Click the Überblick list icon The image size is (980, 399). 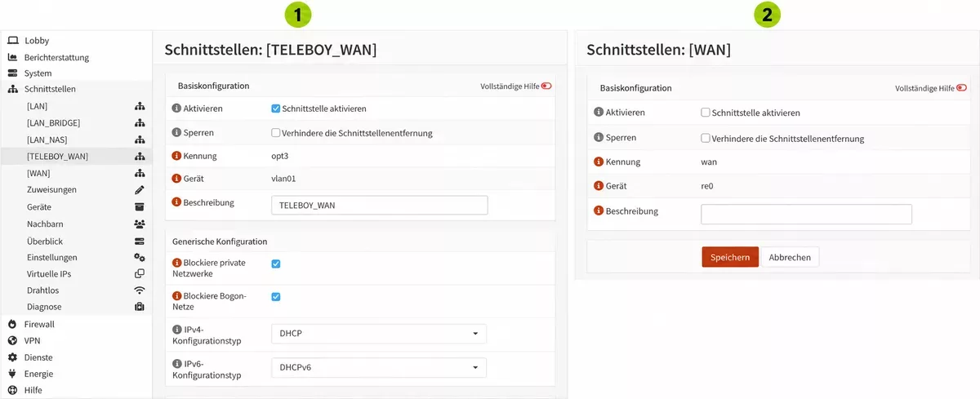pyautogui.click(x=140, y=241)
